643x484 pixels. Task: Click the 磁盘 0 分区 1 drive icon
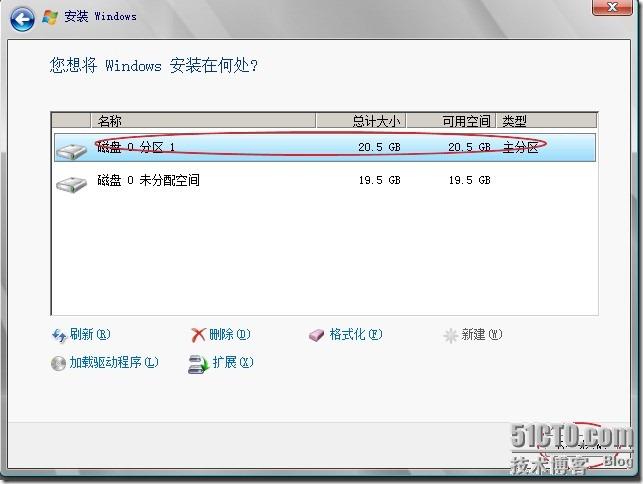(71, 151)
